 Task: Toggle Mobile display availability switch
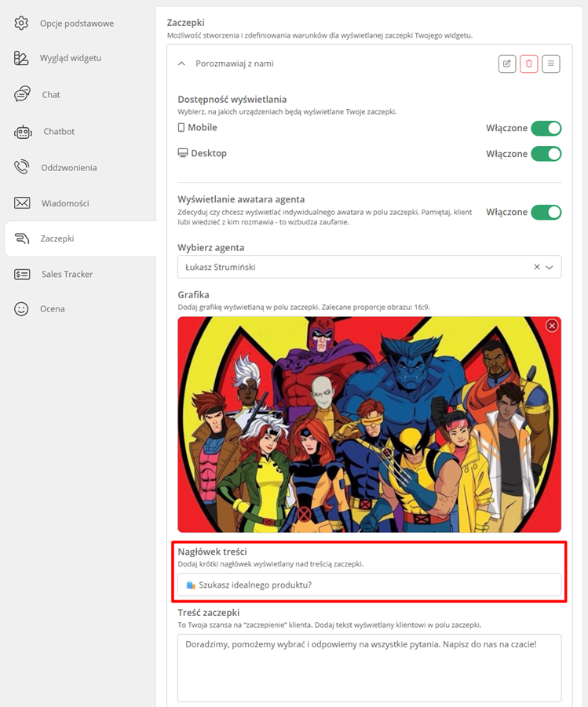click(x=546, y=128)
